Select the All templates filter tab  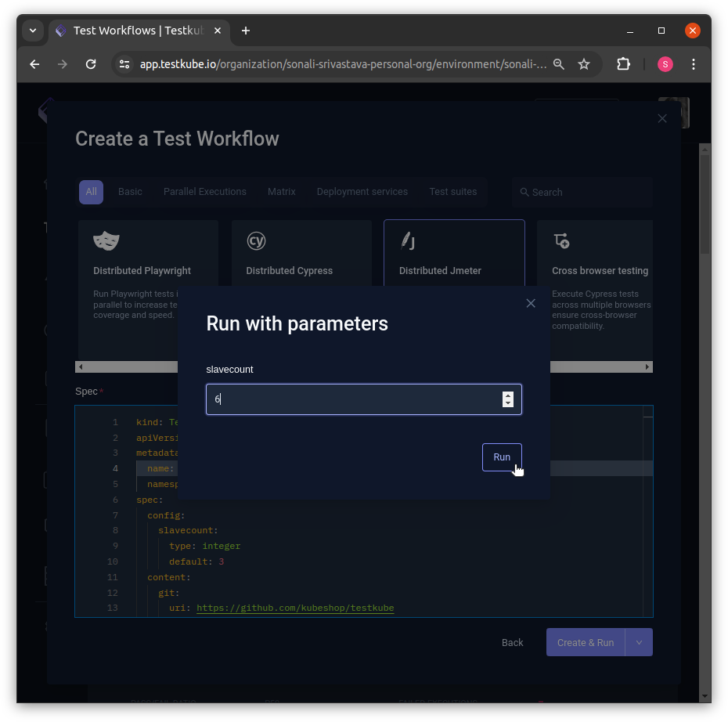point(91,192)
